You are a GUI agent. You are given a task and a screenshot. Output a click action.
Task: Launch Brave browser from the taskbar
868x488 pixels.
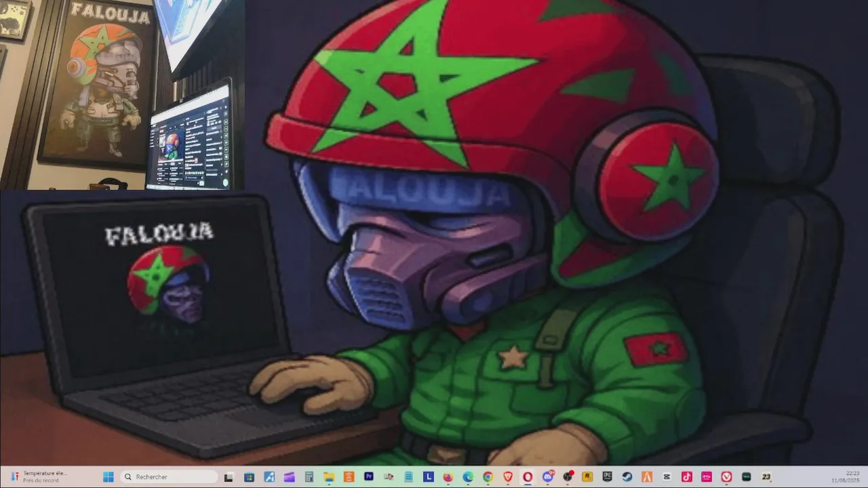[x=508, y=476]
